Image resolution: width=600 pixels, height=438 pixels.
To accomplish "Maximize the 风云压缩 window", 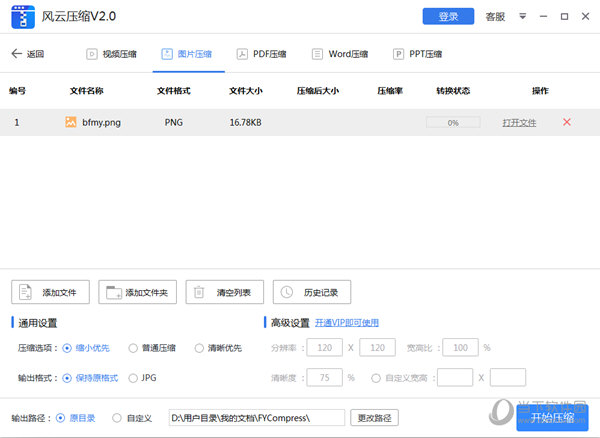I will pos(564,16).
